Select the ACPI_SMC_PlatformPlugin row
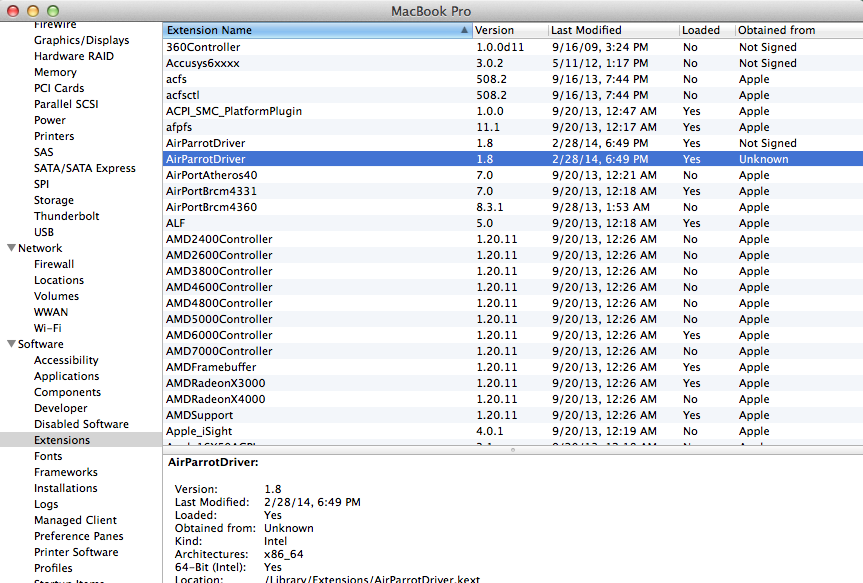Image resolution: width=863 pixels, height=583 pixels. pyautogui.click(x=512, y=111)
